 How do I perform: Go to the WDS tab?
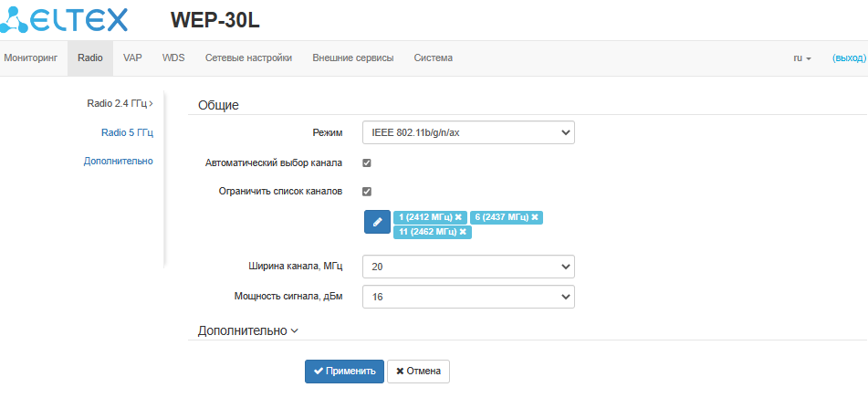coord(173,58)
